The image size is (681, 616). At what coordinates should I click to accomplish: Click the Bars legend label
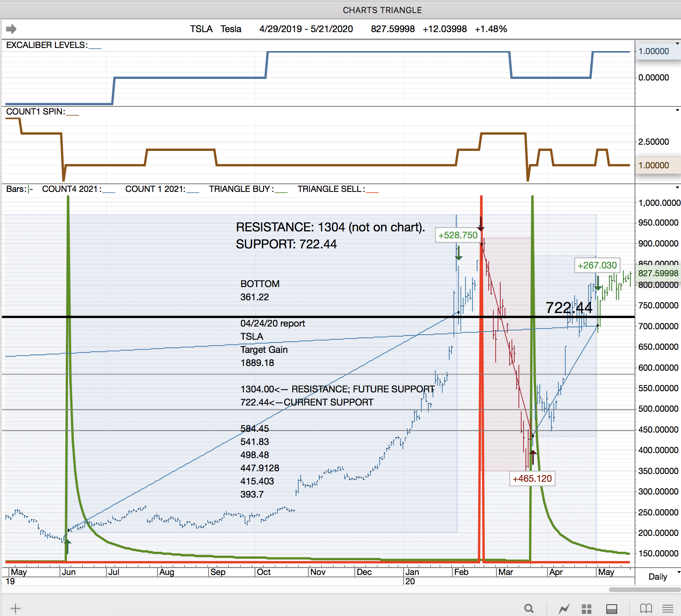16,189
